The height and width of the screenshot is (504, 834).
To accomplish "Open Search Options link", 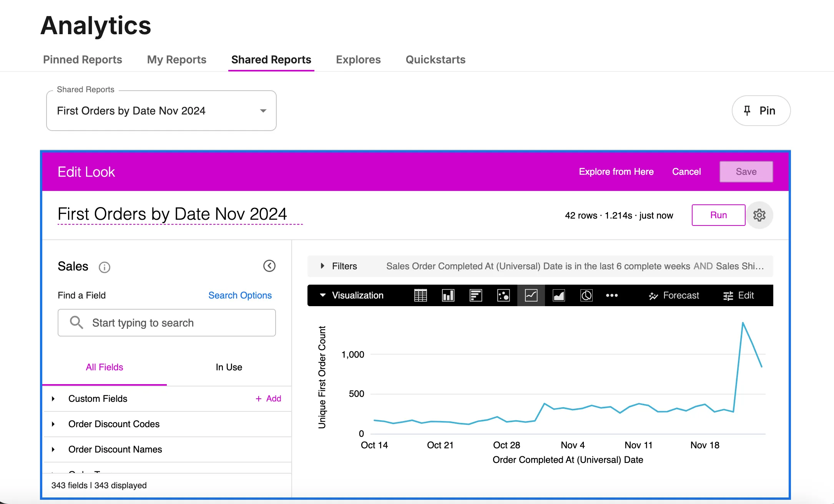I will pyautogui.click(x=240, y=295).
